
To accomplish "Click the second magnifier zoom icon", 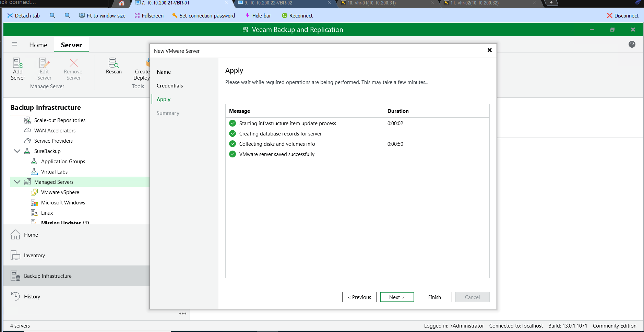I will [x=68, y=15].
